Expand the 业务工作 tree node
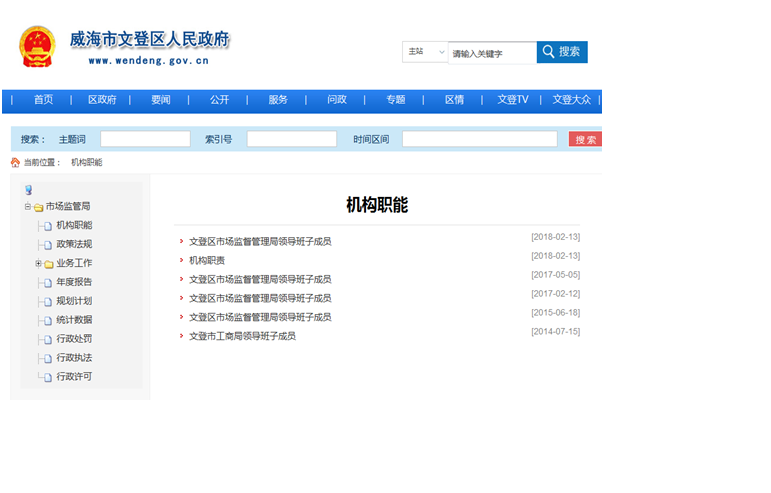This screenshot has height=493, width=771. pos(38,264)
